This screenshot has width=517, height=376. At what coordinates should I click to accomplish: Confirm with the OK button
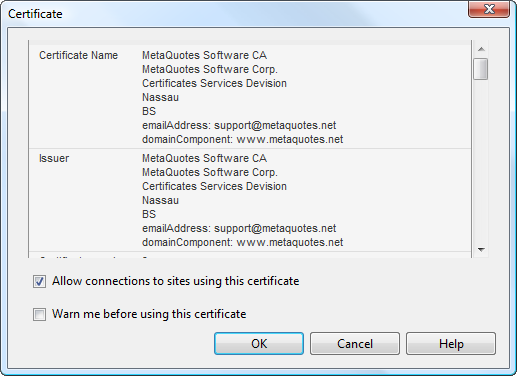pyautogui.click(x=259, y=343)
